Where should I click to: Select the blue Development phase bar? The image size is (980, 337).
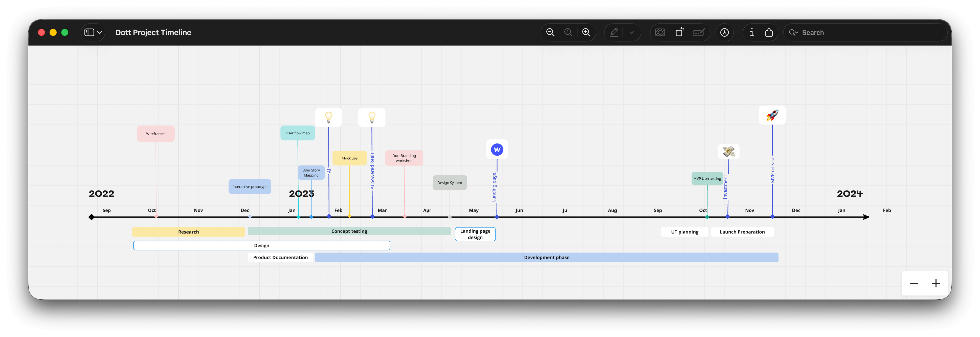[546, 257]
